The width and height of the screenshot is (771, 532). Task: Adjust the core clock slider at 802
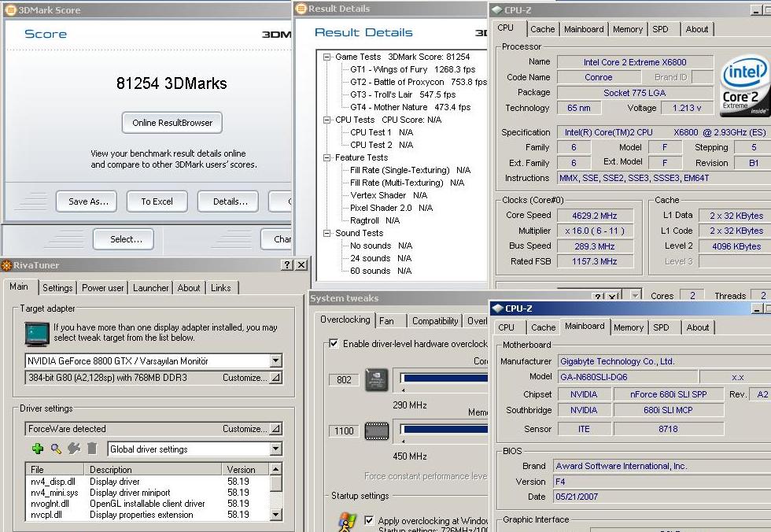pos(444,378)
